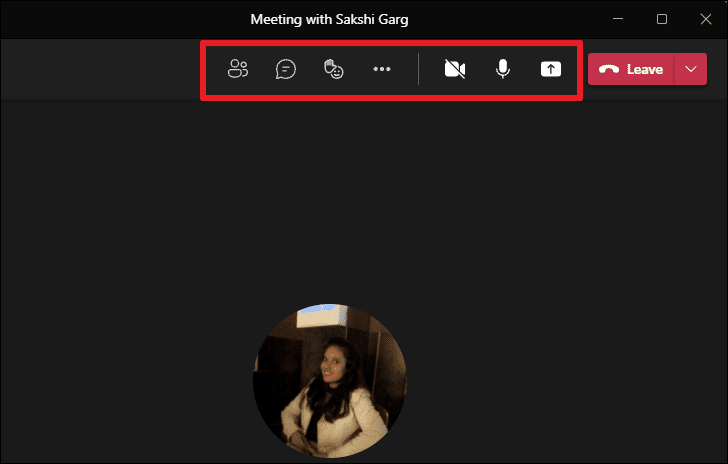Viewport: 728px width, 464px height.
Task: Click the "Meeting with Sakshi Garg" title
Action: [329, 20]
